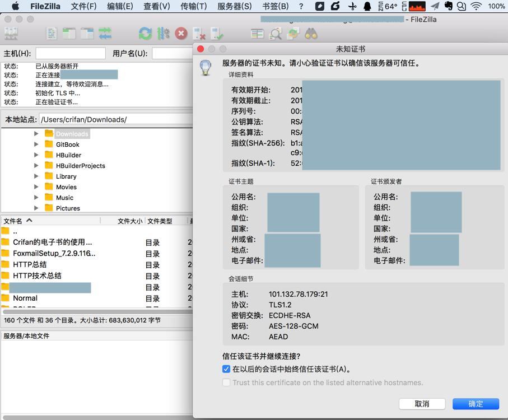Expand Movies folder in tree
The height and width of the screenshot is (420, 508).
pos(36,186)
